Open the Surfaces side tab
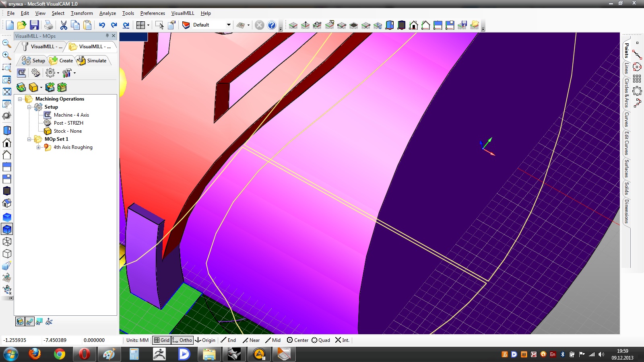 pyautogui.click(x=627, y=169)
